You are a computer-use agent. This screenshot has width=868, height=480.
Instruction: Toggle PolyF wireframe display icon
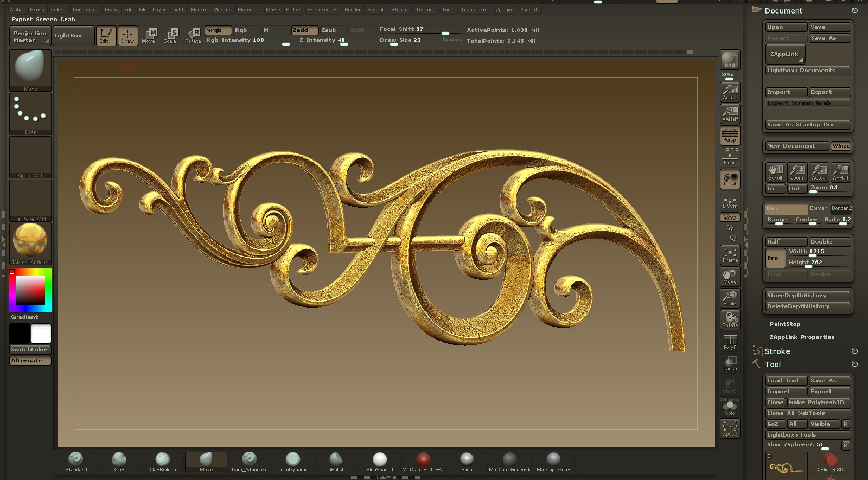pyautogui.click(x=730, y=342)
